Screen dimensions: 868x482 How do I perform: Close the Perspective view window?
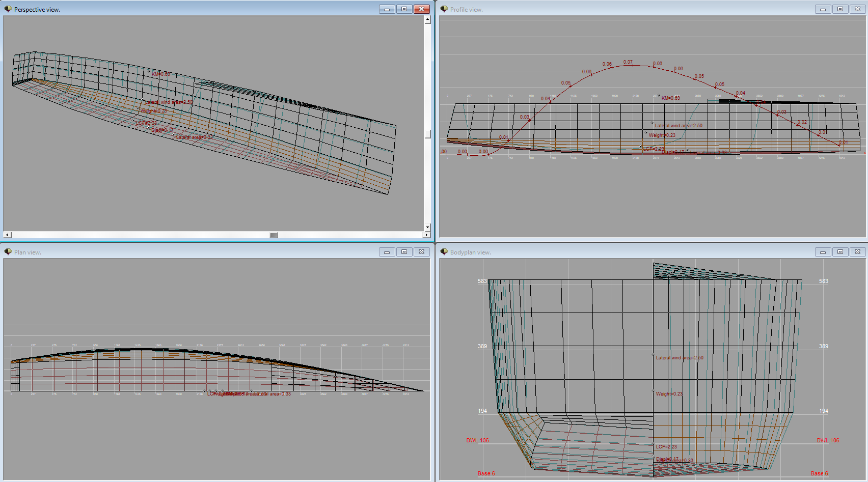(x=421, y=9)
